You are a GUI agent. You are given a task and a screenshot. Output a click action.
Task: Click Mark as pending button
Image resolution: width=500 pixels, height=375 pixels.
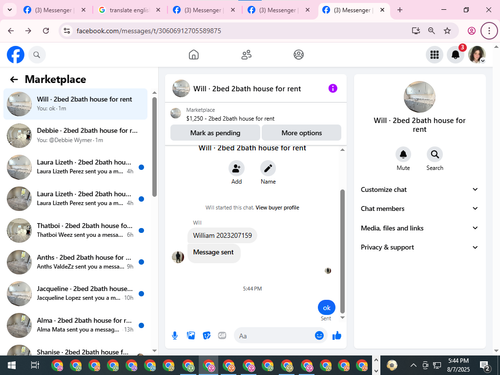[x=215, y=133]
